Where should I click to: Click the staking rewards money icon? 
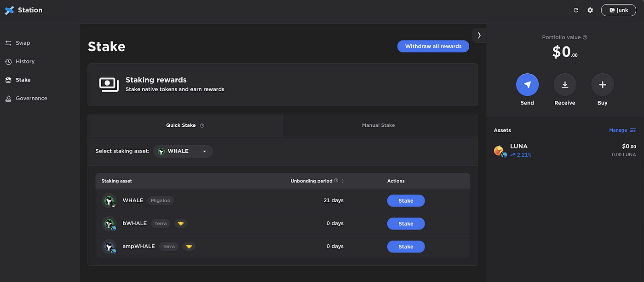coord(109,84)
